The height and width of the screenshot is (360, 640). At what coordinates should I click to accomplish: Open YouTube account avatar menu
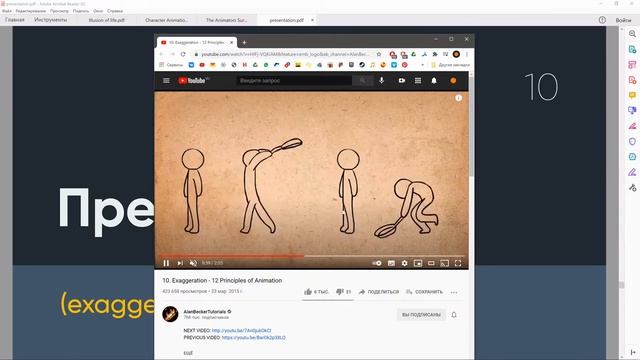pyautogui.click(x=453, y=81)
